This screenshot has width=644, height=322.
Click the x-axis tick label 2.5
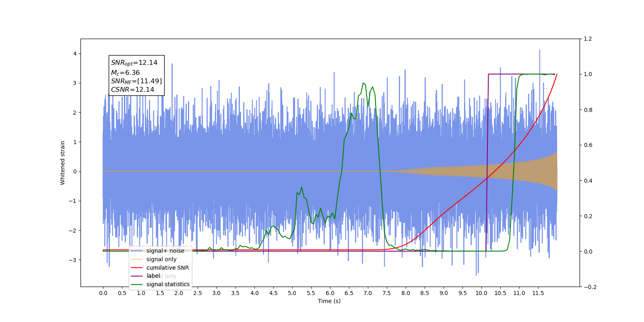tap(198, 293)
